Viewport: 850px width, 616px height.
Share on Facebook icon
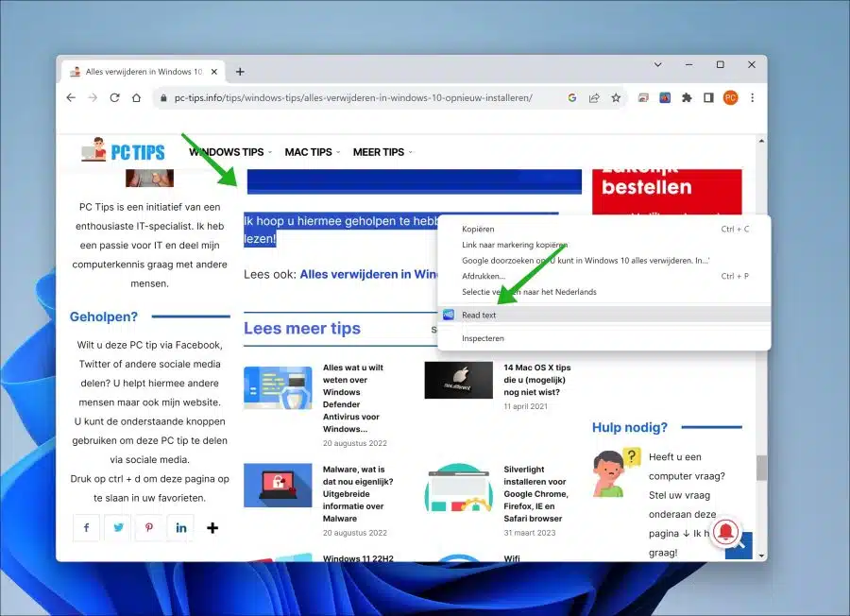click(86, 527)
